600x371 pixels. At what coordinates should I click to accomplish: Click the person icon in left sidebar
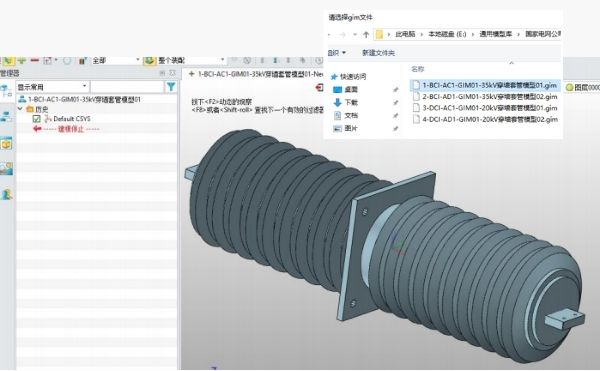pos(6,194)
